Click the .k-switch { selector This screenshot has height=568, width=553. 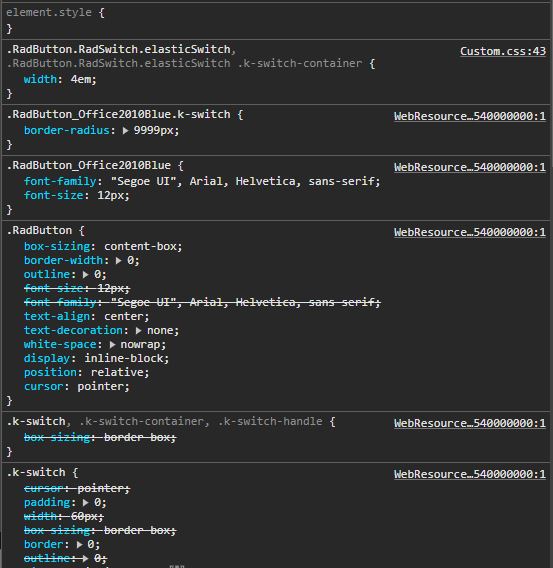pos(36,473)
